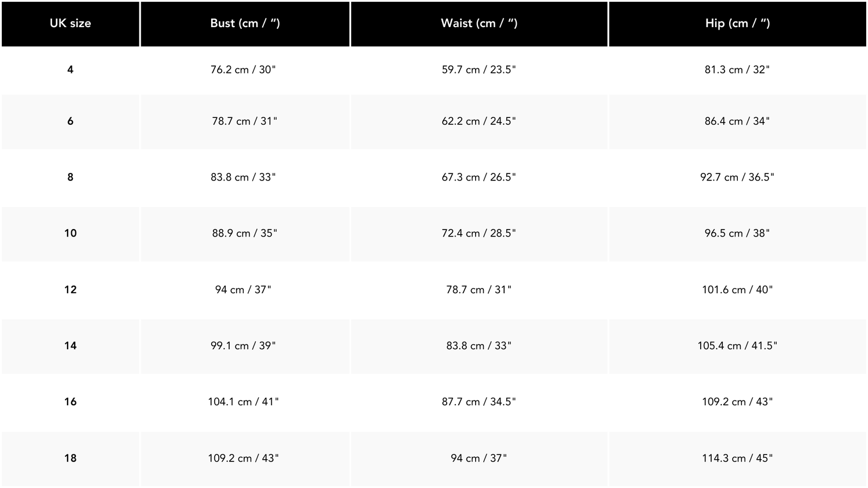Click the Hip (cm / ") column header
868x488 pixels.
tap(737, 24)
